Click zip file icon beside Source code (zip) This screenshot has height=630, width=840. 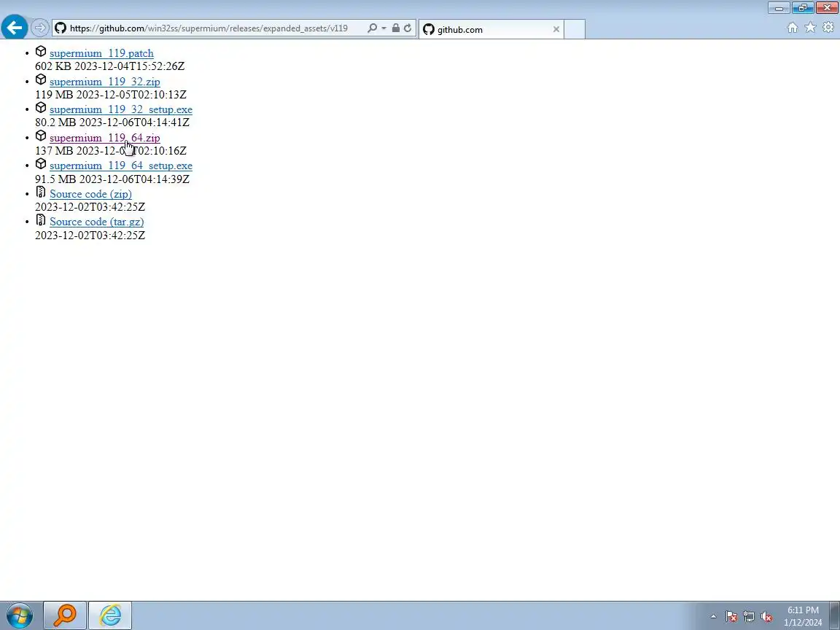(41, 192)
